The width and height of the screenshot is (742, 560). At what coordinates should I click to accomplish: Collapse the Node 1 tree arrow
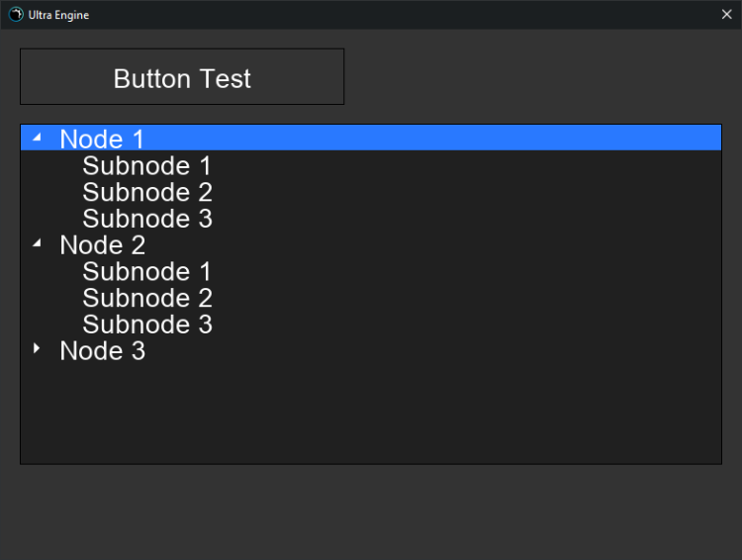coord(38,138)
